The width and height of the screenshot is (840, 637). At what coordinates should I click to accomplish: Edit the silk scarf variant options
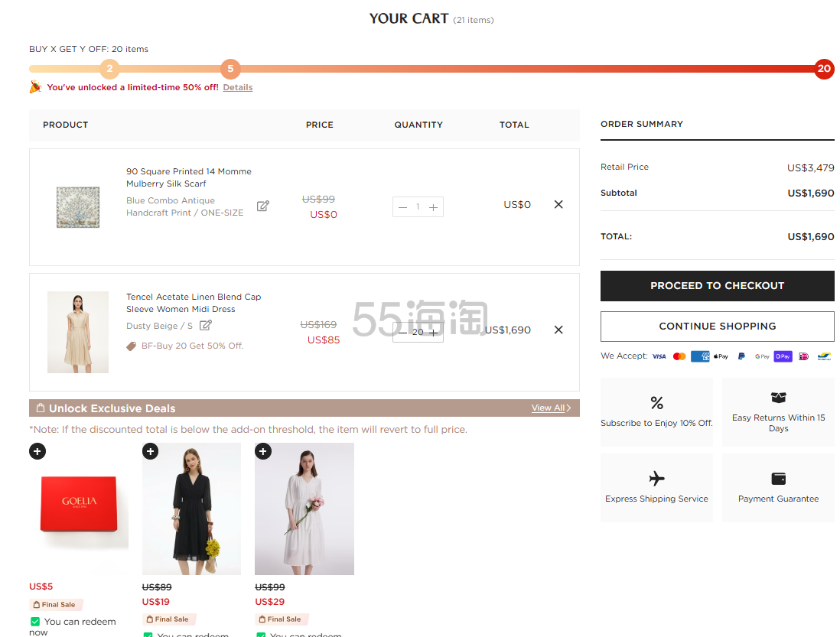click(262, 206)
